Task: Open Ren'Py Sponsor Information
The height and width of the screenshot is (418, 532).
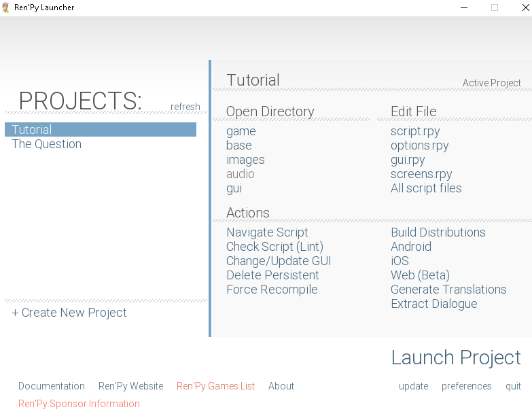Action: 79,404
